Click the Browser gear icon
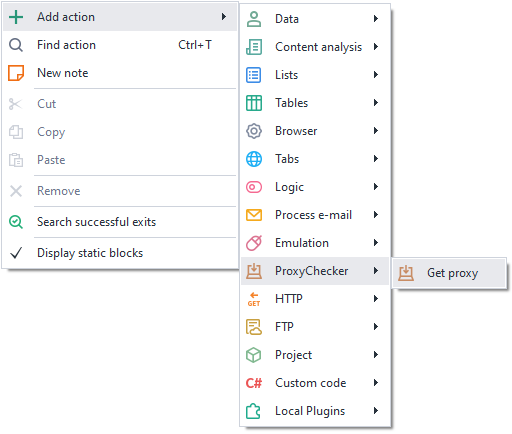Viewport: 512px width, 434px height. tap(254, 131)
